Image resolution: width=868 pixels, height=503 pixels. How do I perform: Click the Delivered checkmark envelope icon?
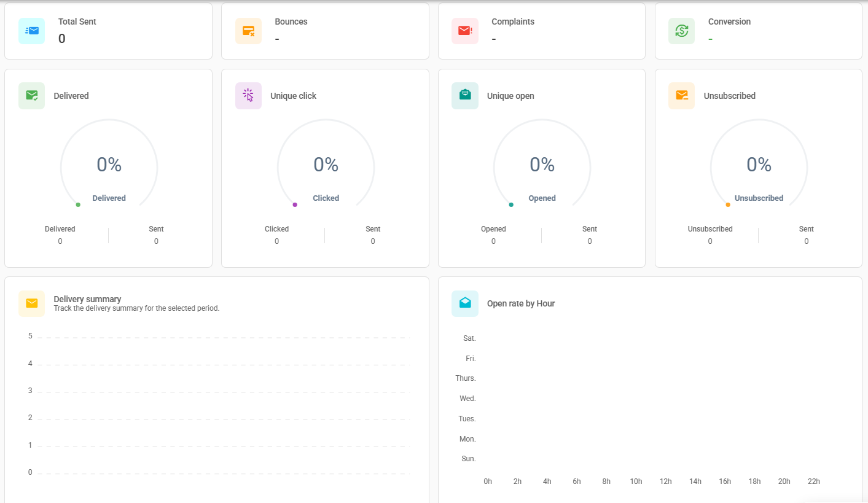[32, 96]
